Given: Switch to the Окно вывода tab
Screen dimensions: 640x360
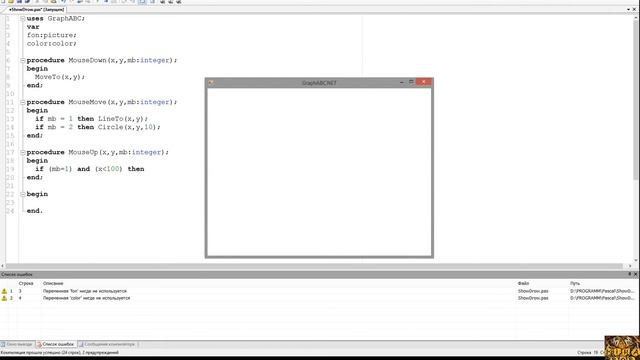Looking at the screenshot, I should point(17,344).
